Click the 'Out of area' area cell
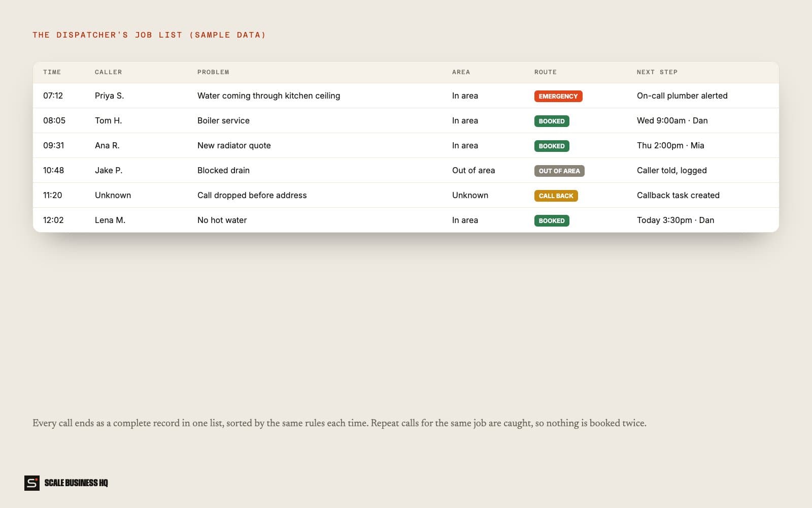 point(473,170)
